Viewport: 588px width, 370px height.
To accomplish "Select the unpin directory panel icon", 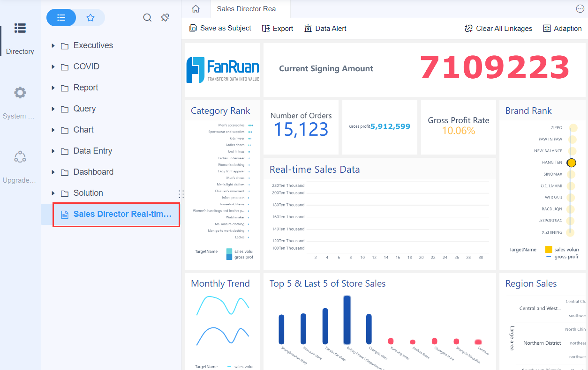I will (165, 17).
